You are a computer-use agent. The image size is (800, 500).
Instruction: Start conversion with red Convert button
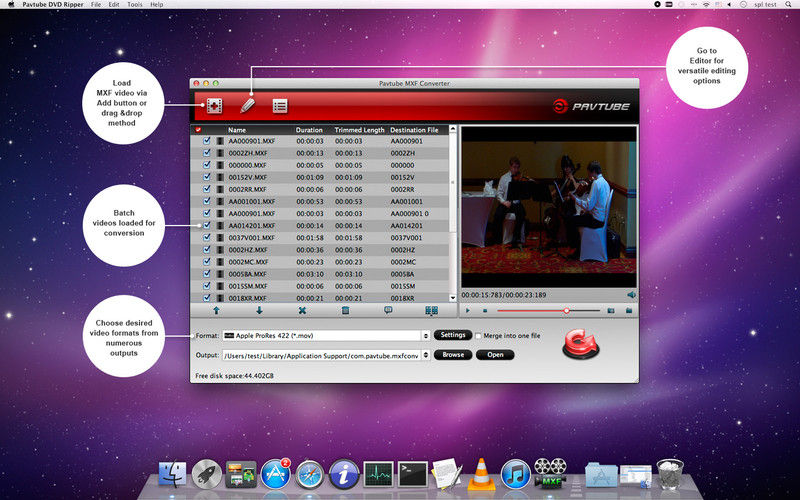tap(581, 344)
